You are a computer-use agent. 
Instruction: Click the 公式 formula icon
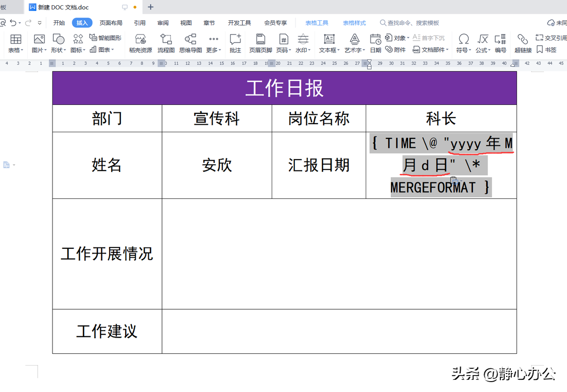pyautogui.click(x=482, y=39)
